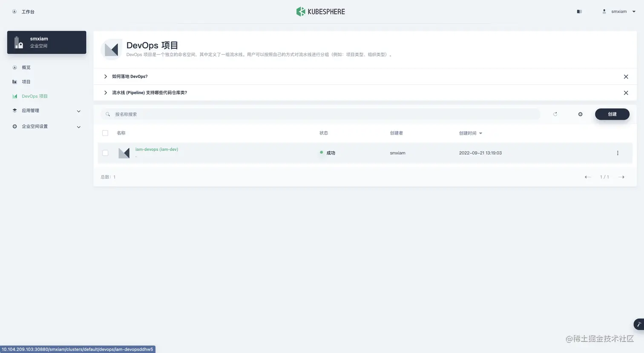
Task: Click 企业空间设置 gear icon
Action: [x=14, y=126]
